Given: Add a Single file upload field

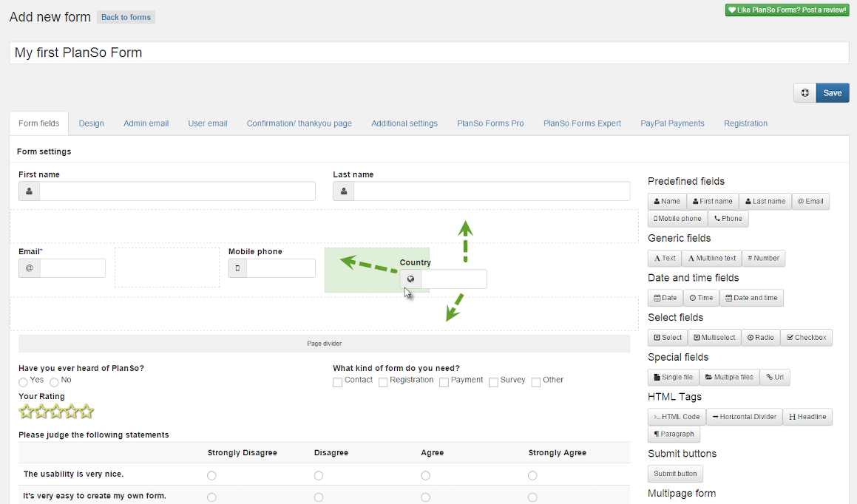Looking at the screenshot, I should click(674, 378).
